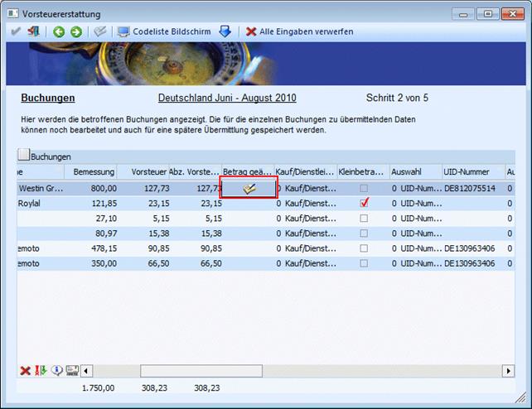The image size is (532, 409).
Task: Sort by the Bemessung column header
Action: (93, 172)
